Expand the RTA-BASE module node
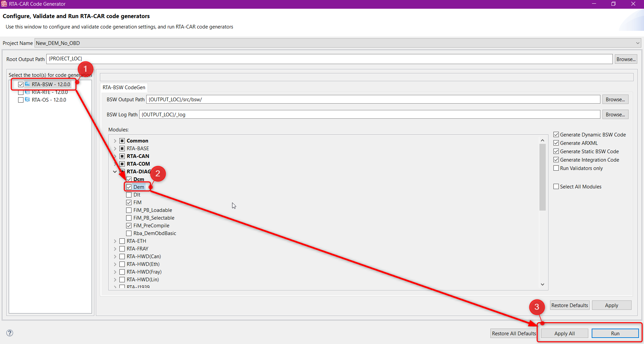This screenshot has width=644, height=344. coord(115,149)
